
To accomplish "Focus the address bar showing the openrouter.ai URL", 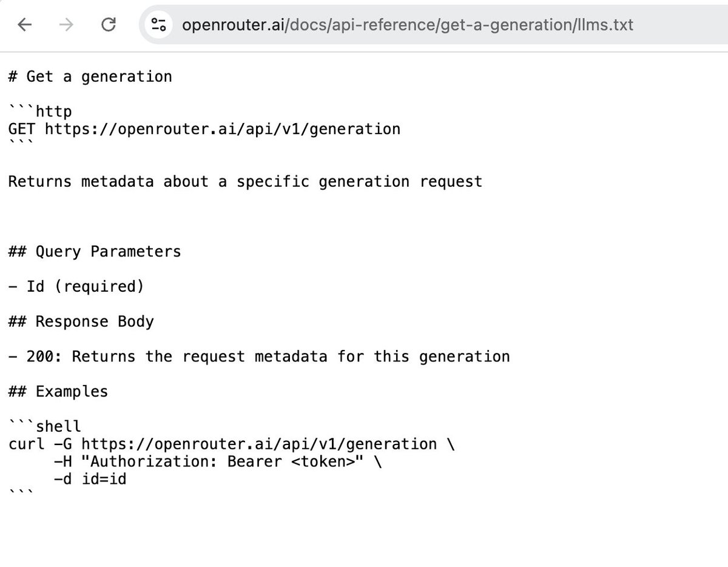I will pos(434,25).
